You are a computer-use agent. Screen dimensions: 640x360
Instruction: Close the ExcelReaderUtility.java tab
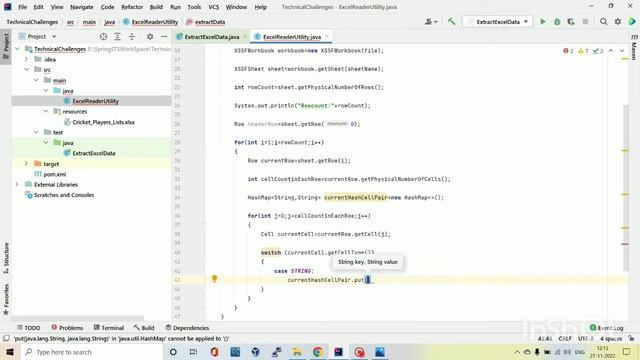(x=327, y=37)
